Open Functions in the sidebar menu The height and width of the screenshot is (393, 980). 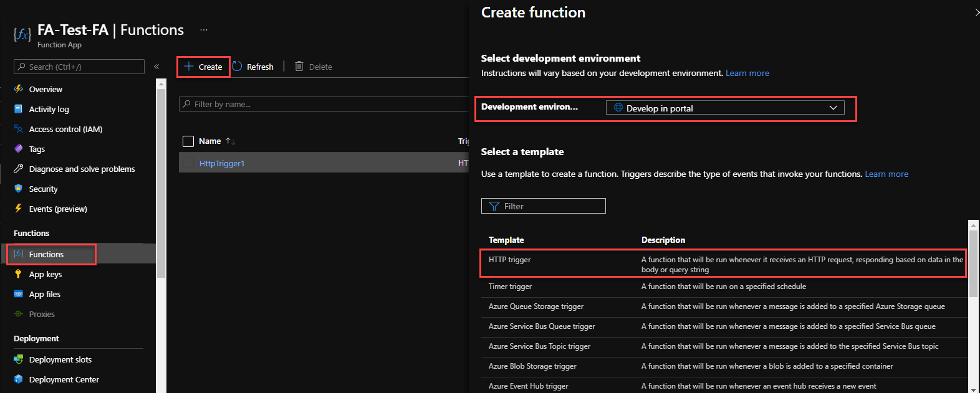click(x=47, y=254)
